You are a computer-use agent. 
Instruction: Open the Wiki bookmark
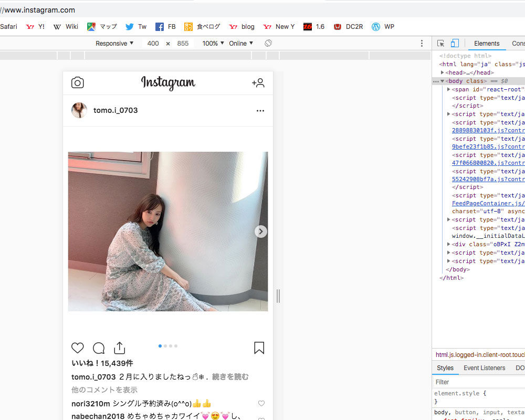click(66, 26)
